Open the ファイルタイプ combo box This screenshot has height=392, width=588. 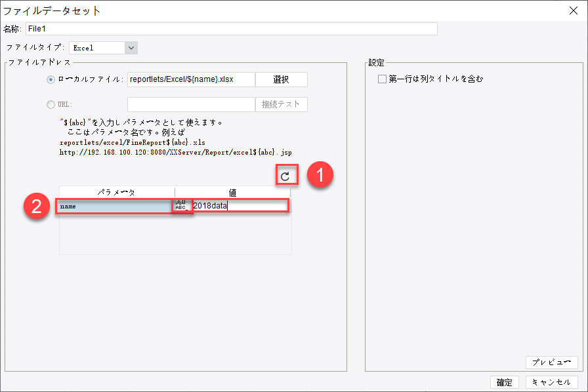click(102, 47)
